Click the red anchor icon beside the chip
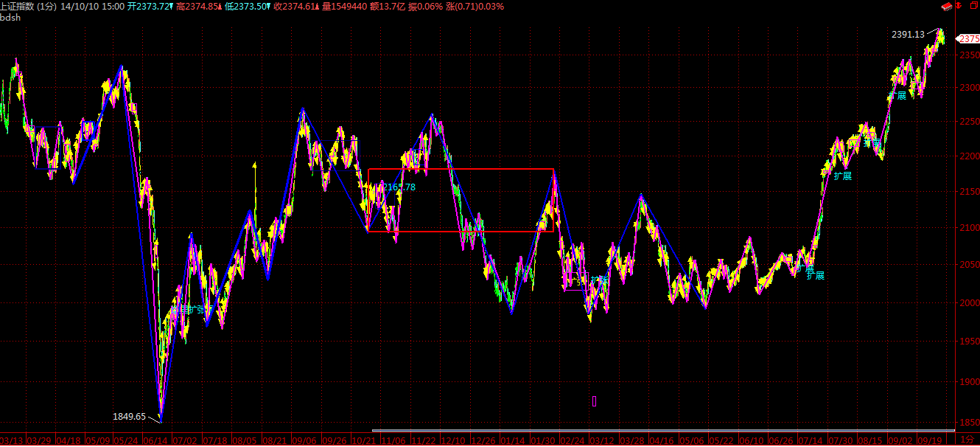 (959, 6)
